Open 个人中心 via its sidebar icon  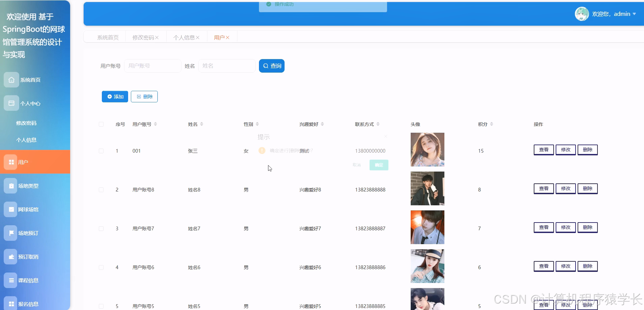[11, 103]
